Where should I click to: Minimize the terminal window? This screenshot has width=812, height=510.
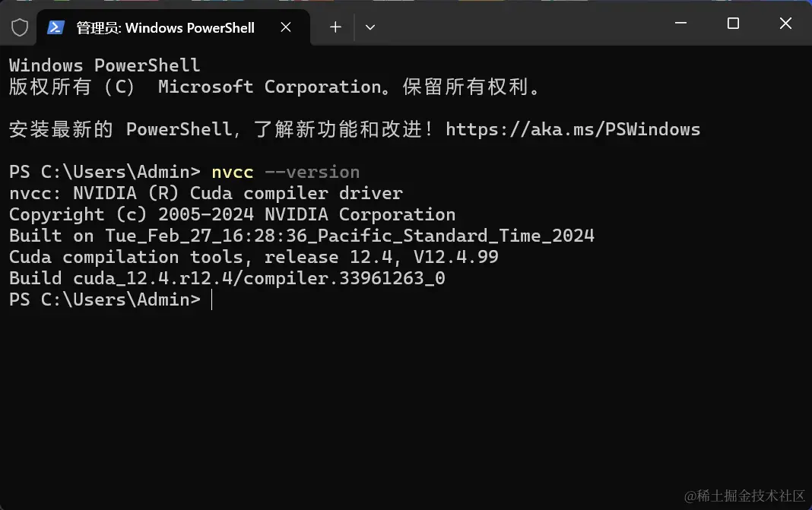pos(680,24)
